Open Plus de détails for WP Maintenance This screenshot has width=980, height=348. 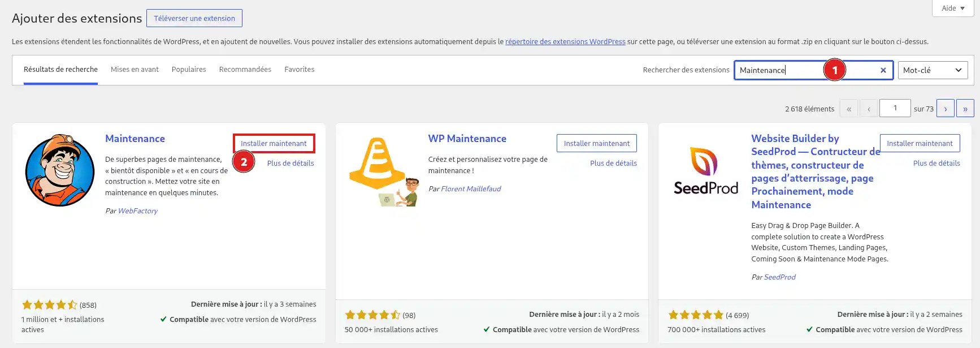[613, 163]
